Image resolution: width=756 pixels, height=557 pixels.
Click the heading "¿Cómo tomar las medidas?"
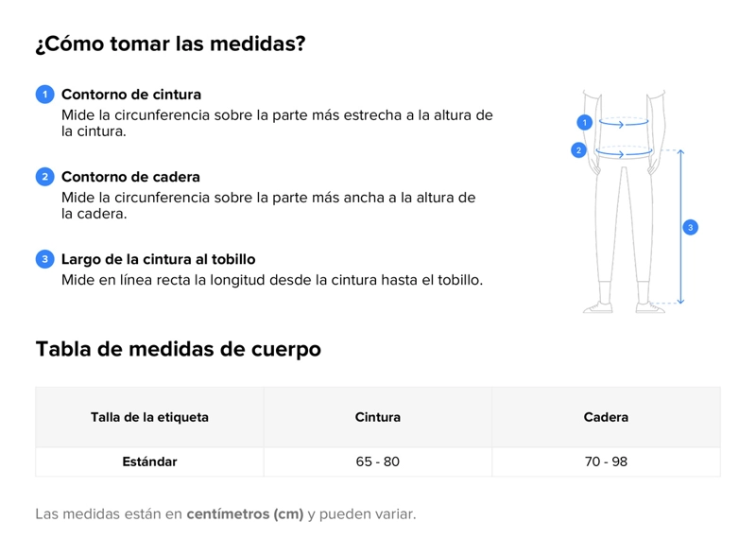coord(171,44)
